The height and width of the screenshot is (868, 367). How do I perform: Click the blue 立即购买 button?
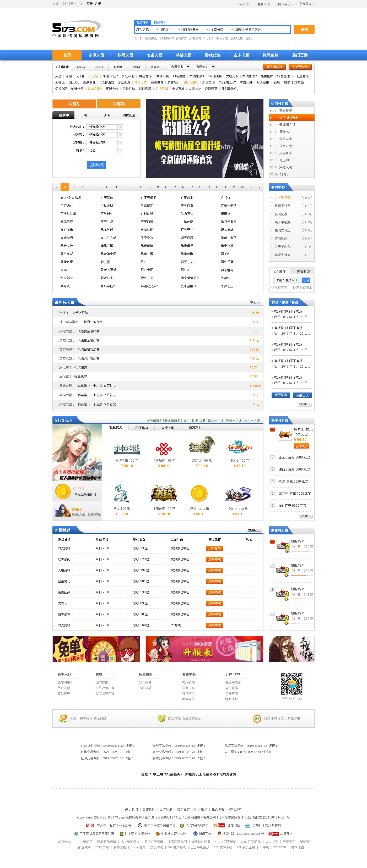click(x=97, y=165)
